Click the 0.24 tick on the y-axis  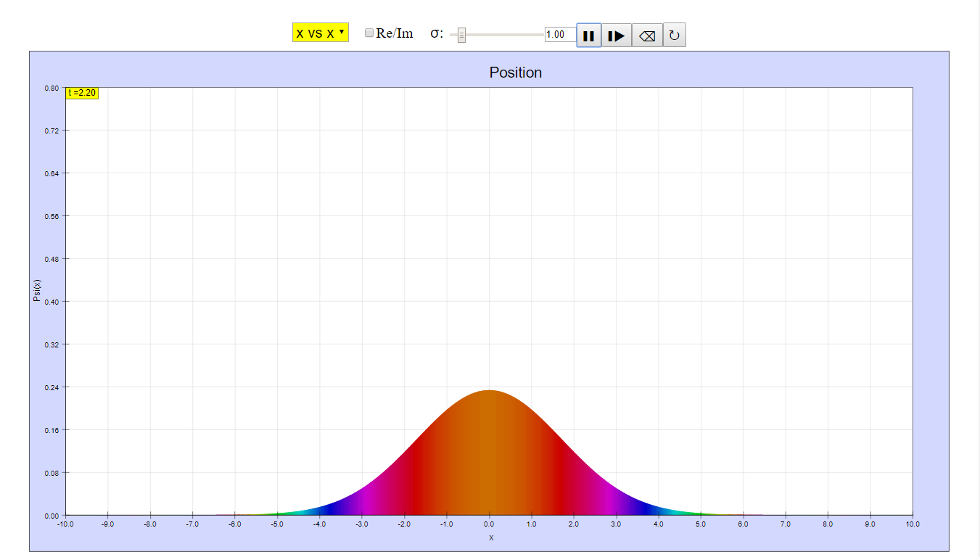(52, 387)
